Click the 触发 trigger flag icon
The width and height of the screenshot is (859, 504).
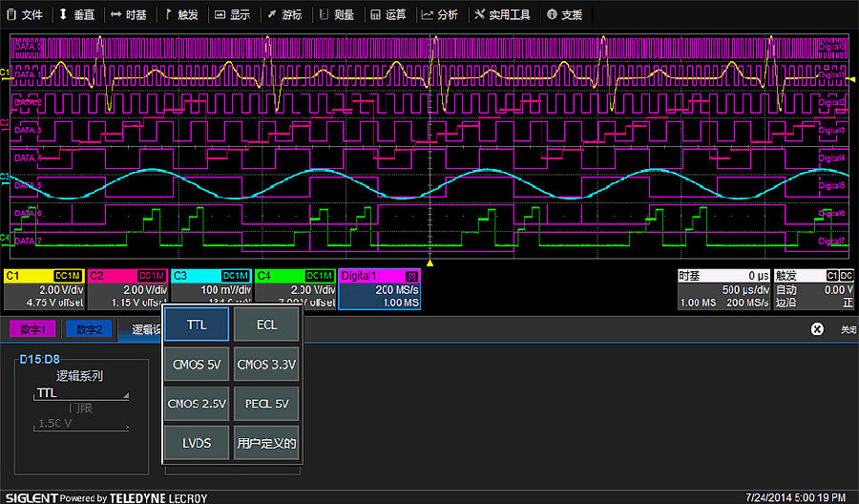(x=170, y=14)
